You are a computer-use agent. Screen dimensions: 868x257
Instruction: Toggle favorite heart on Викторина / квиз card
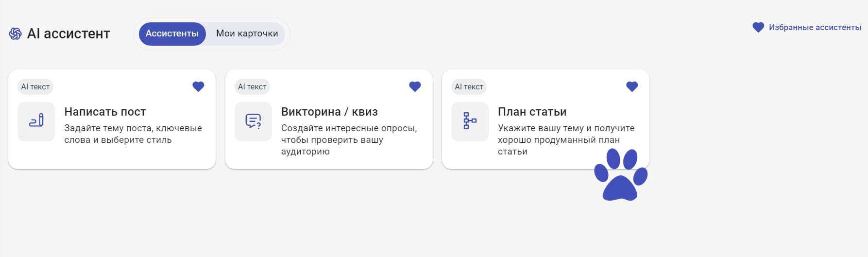415,86
